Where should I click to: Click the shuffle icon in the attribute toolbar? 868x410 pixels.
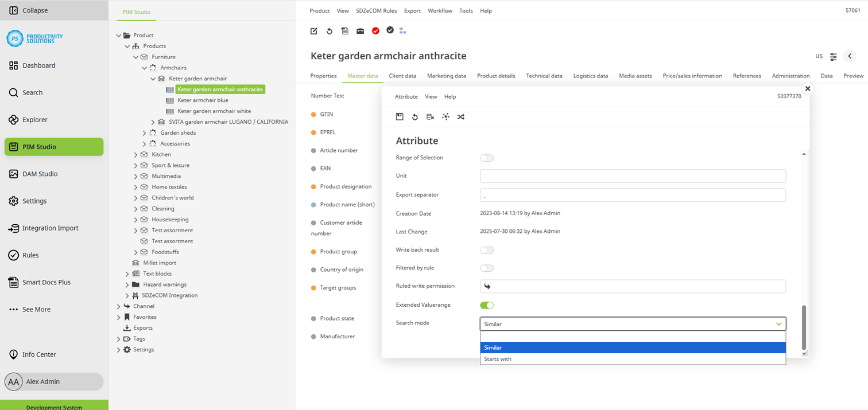pos(460,116)
